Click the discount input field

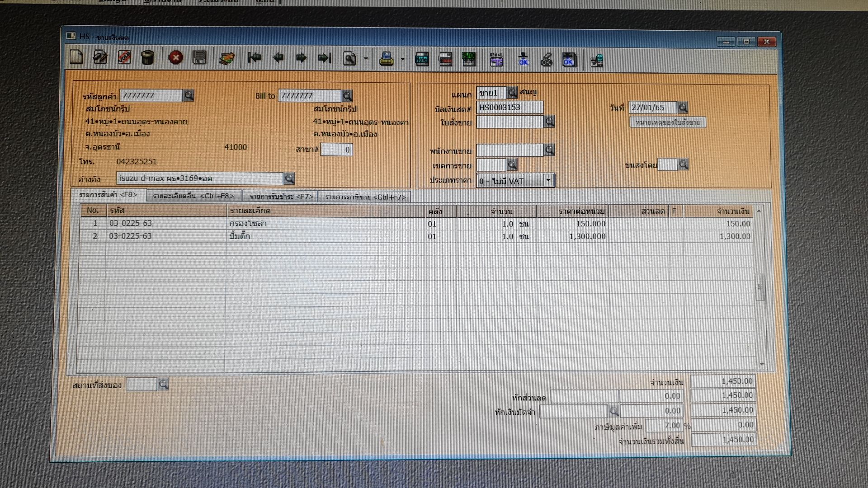tap(584, 396)
